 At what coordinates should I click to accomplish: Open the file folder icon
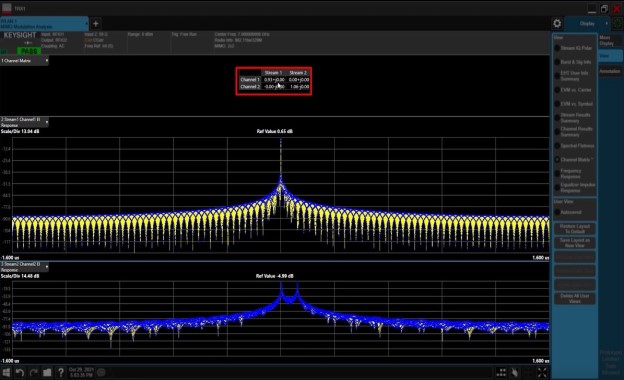coord(47,372)
